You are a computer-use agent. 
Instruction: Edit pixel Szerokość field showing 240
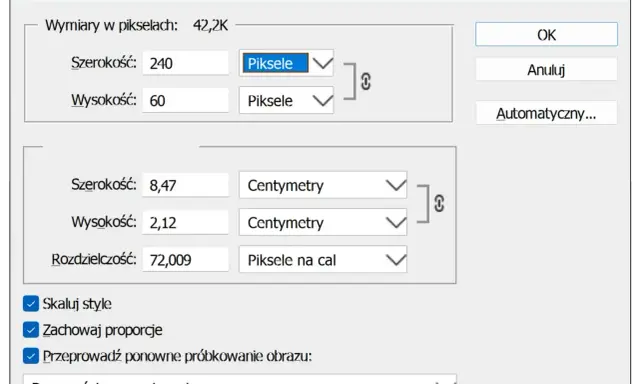[185, 63]
